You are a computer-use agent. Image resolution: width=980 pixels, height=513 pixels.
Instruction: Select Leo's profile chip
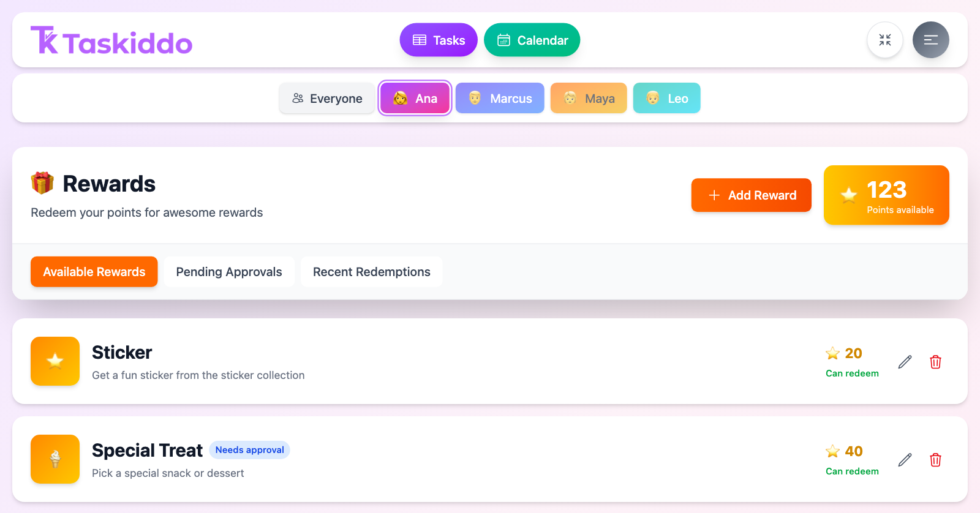(x=666, y=98)
